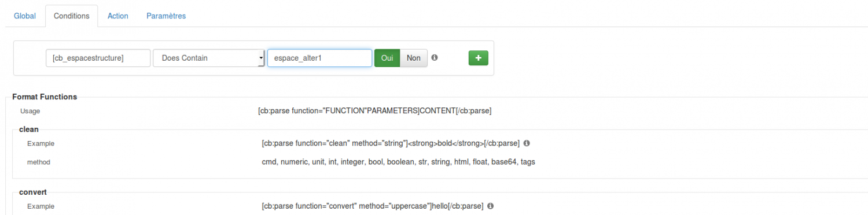The height and width of the screenshot is (215, 868).
Task: Click the Usage syntax text
Action: click(375, 110)
